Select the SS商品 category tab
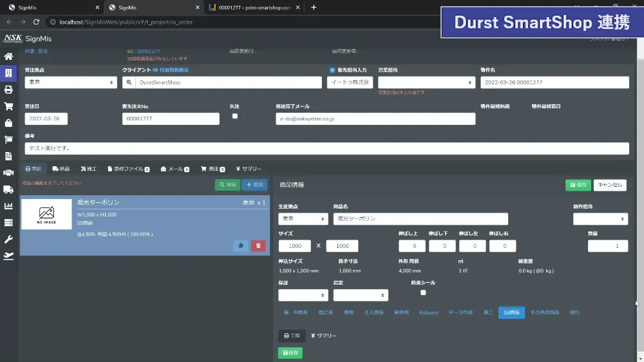 tap(511, 312)
